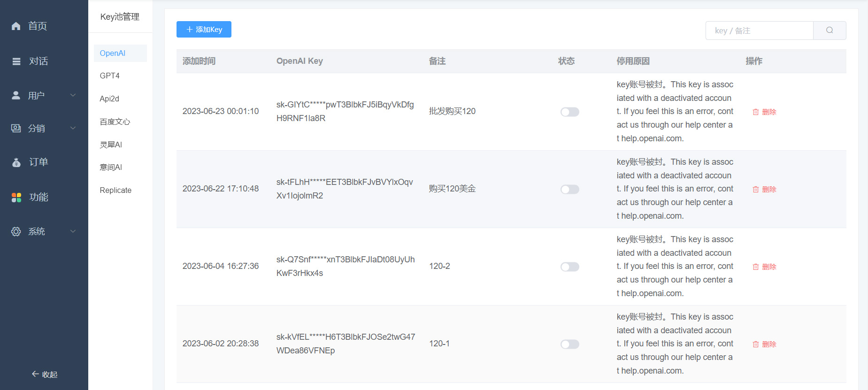The width and height of the screenshot is (868, 390).
Task: Click the 系统 gear icon
Action: tap(16, 232)
